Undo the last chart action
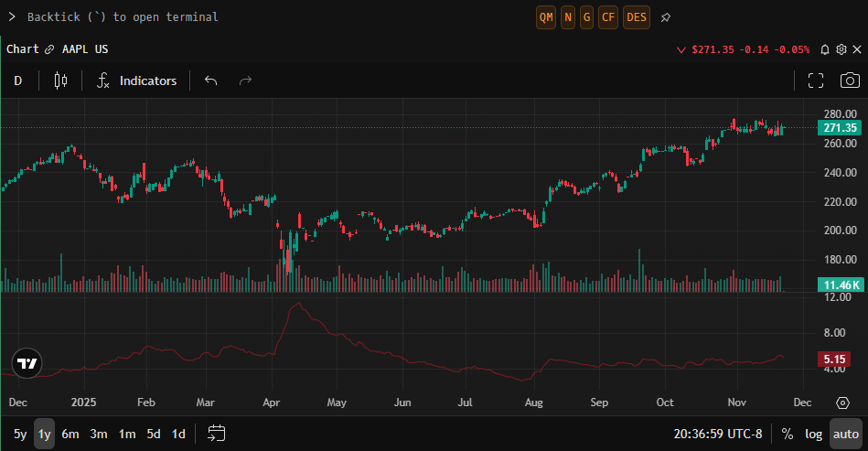868x451 pixels. (x=211, y=81)
